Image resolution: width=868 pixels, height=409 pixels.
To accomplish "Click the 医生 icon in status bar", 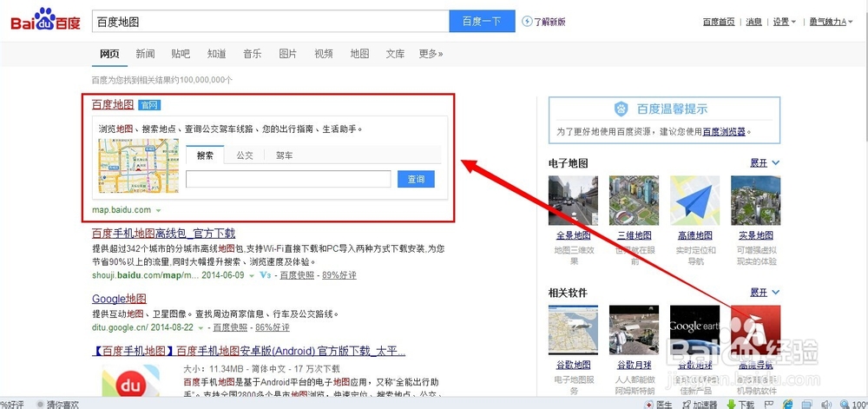I will (648, 405).
